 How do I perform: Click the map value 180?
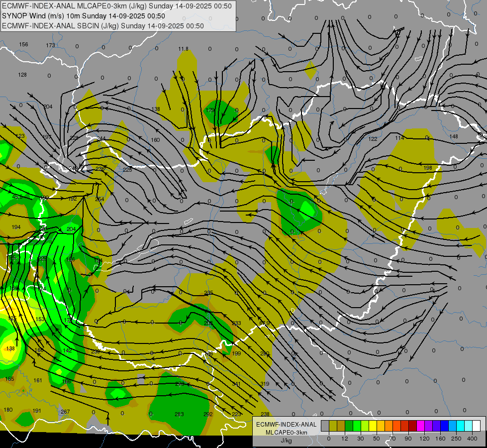(8, 410)
